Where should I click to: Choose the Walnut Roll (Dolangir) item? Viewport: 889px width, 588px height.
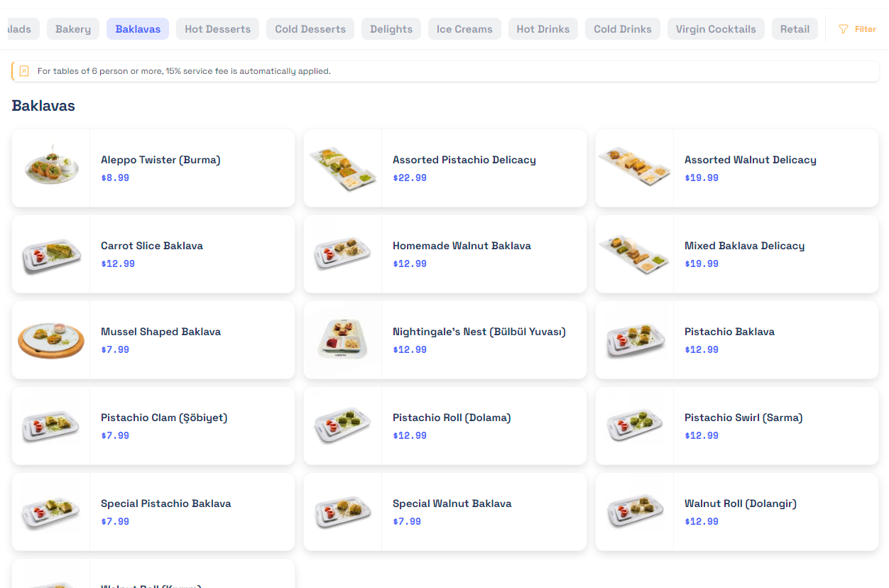(741, 503)
